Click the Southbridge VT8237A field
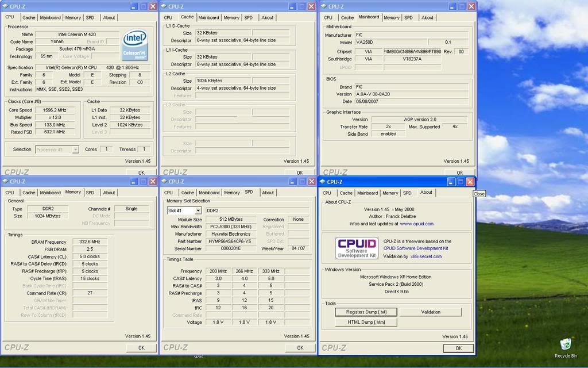This screenshot has width=588, height=368. pos(412,59)
